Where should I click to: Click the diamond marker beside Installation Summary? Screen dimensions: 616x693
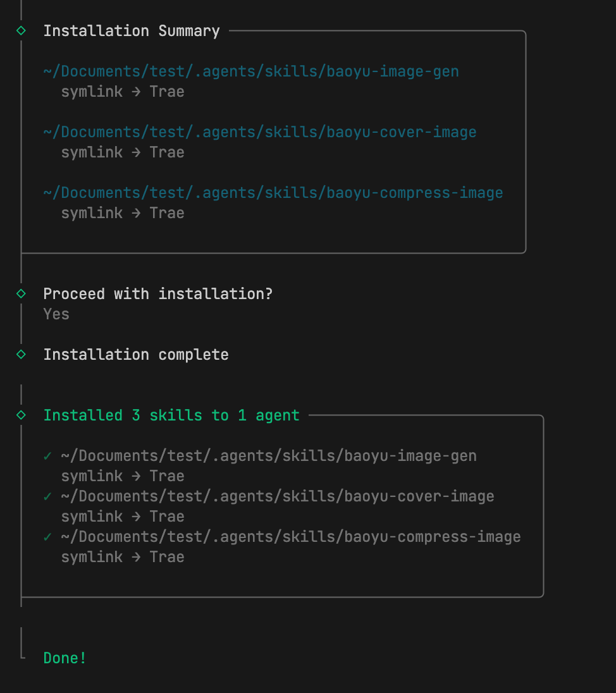coord(21,30)
